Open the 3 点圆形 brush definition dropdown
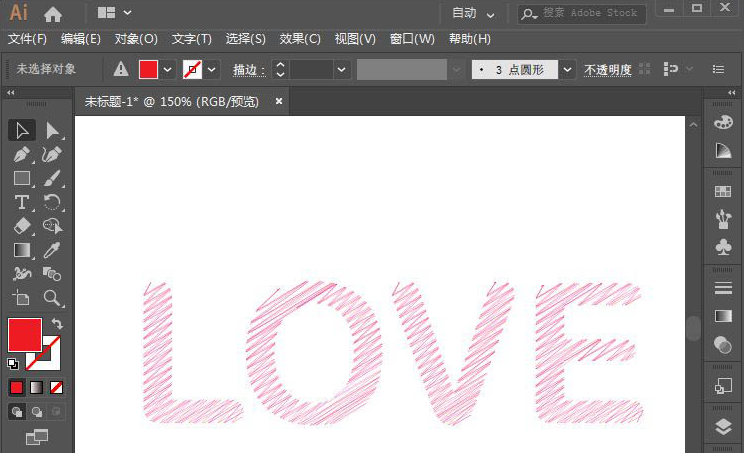 pos(567,70)
